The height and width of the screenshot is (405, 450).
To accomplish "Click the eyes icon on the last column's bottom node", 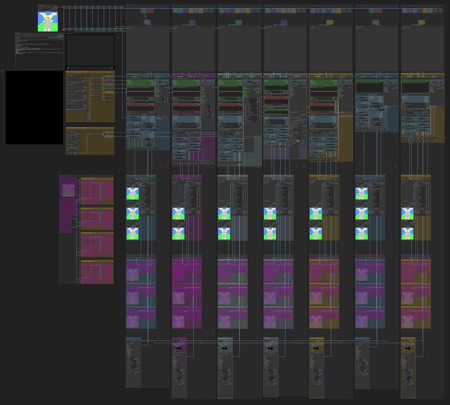I will click(408, 348).
